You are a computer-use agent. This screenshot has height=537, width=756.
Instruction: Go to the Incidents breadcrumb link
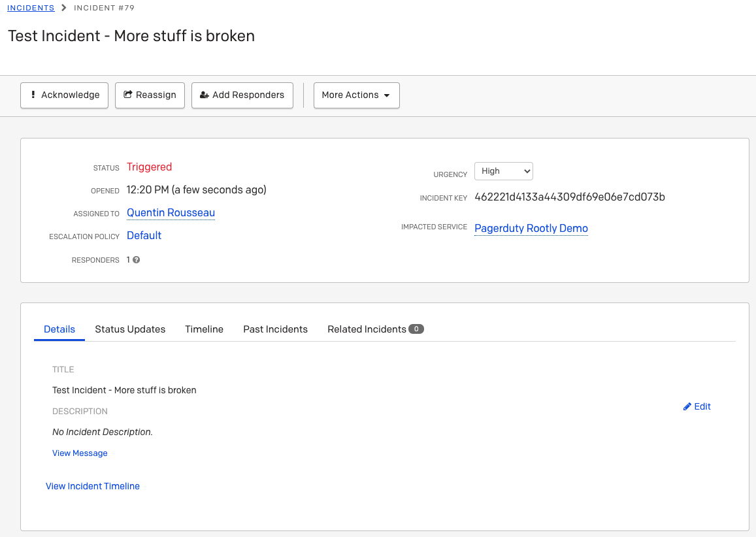[x=31, y=8]
